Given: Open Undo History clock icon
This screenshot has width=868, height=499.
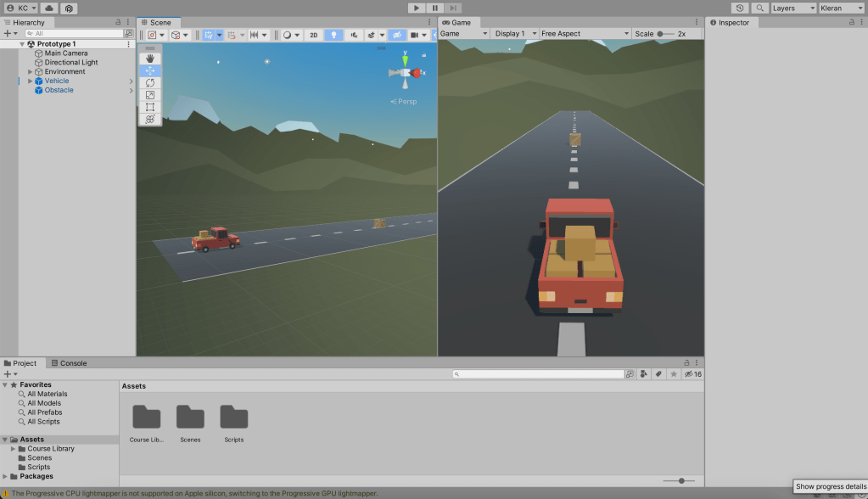Looking at the screenshot, I should tap(739, 8).
